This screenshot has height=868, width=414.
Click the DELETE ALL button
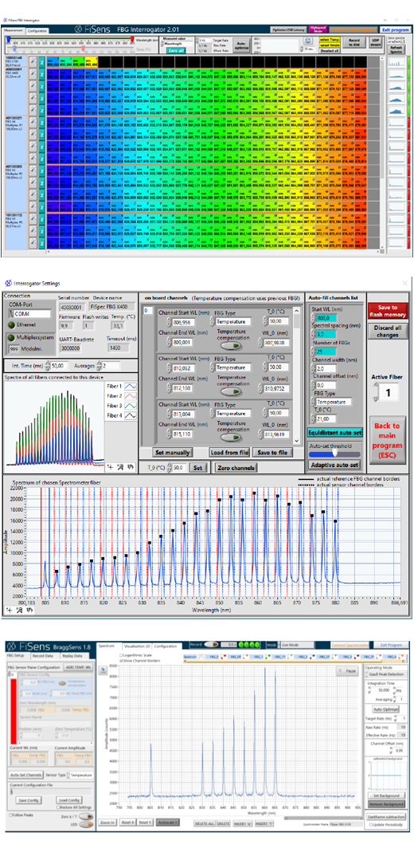click(204, 823)
